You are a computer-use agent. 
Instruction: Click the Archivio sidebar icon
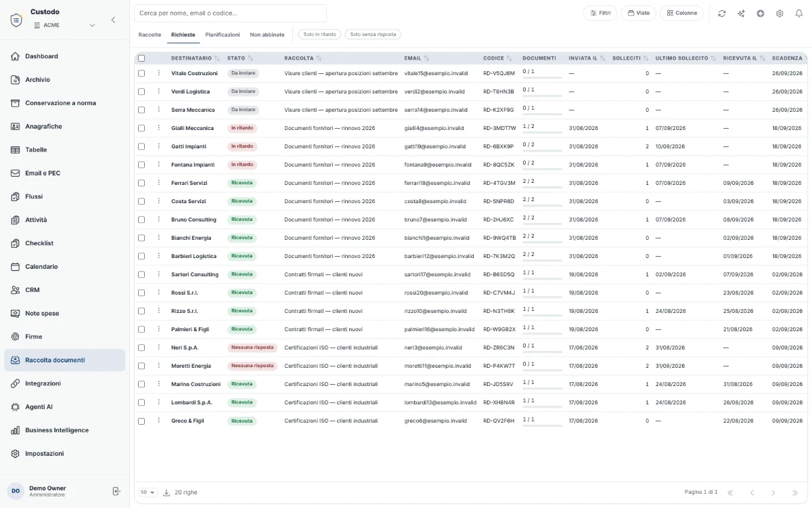point(15,80)
